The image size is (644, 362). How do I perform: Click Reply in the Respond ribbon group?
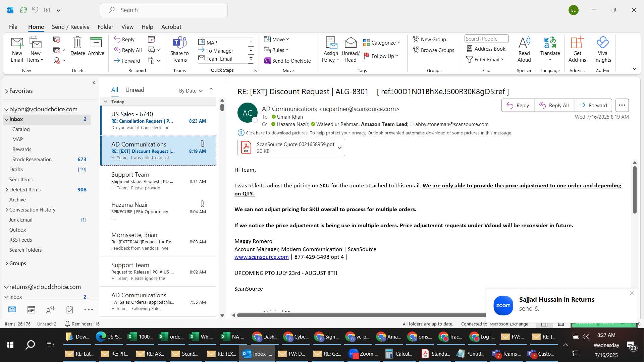coord(124,39)
